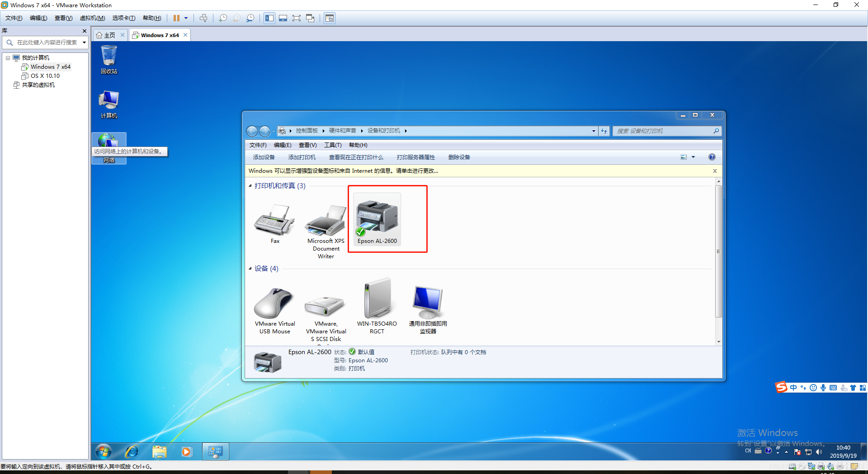Close the Windows 7 x64 tab

[x=185, y=35]
